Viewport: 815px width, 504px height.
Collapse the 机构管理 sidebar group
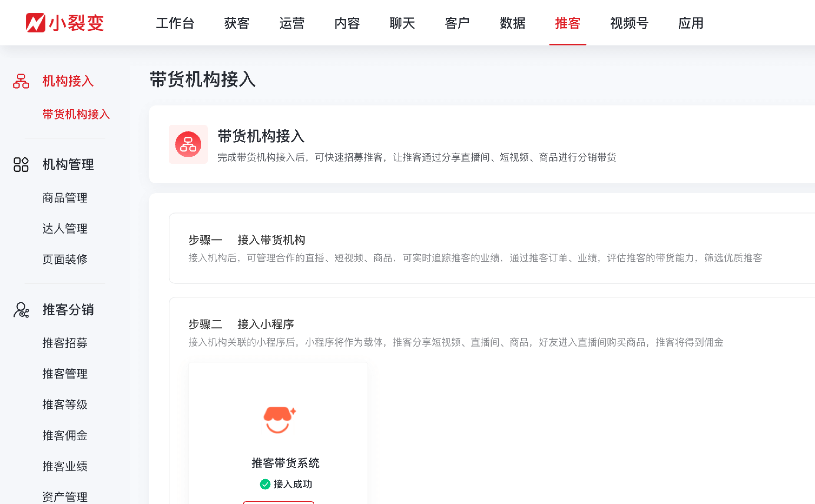(68, 165)
